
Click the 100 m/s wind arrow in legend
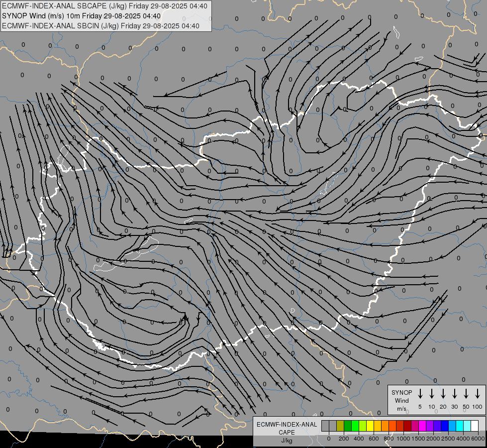[478, 394]
